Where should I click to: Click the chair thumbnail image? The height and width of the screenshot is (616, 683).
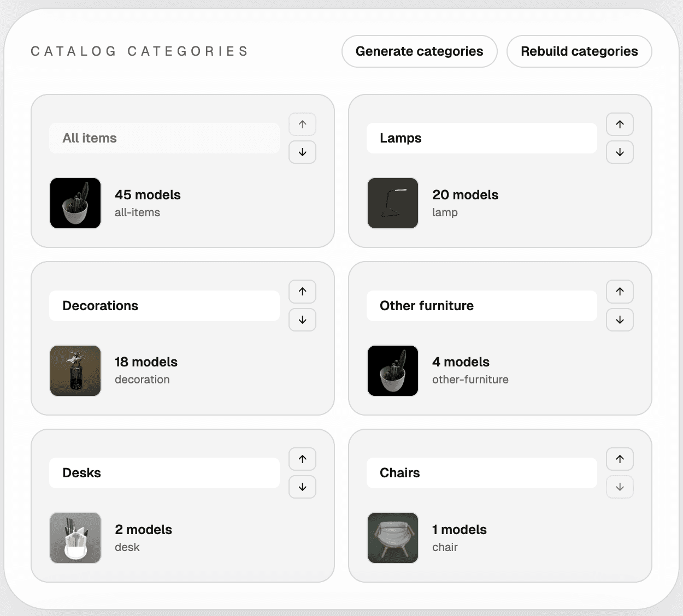point(392,538)
